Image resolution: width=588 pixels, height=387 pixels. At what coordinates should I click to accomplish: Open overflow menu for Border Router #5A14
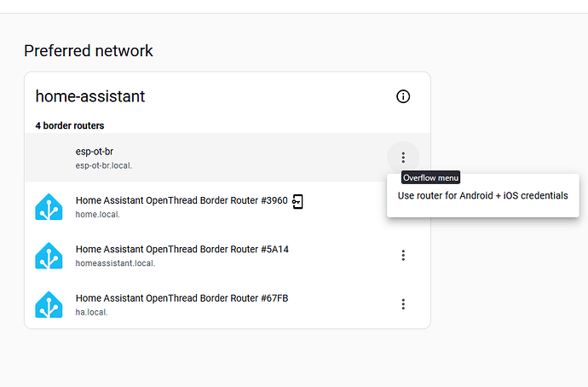point(403,255)
